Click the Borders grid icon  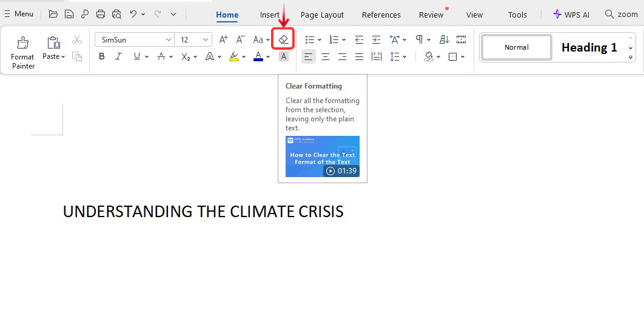click(x=452, y=56)
